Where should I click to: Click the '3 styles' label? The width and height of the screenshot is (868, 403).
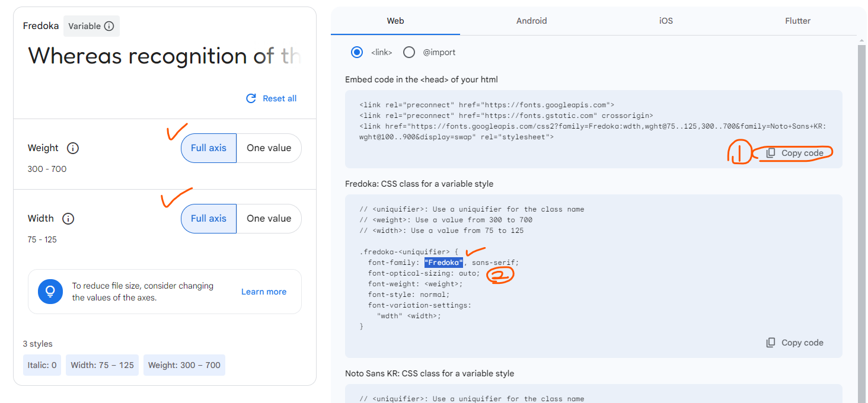[x=38, y=344]
